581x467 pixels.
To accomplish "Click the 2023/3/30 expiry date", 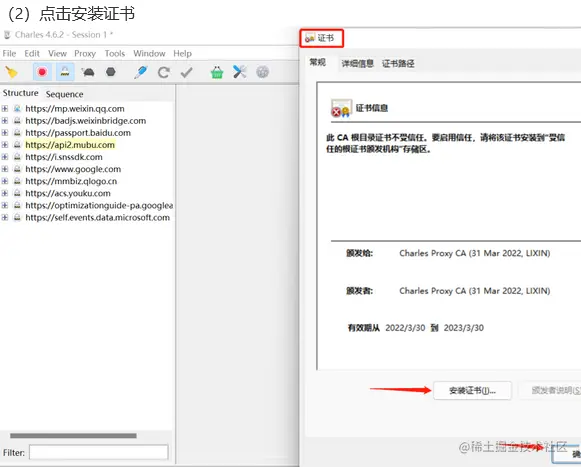I will pos(464,328).
